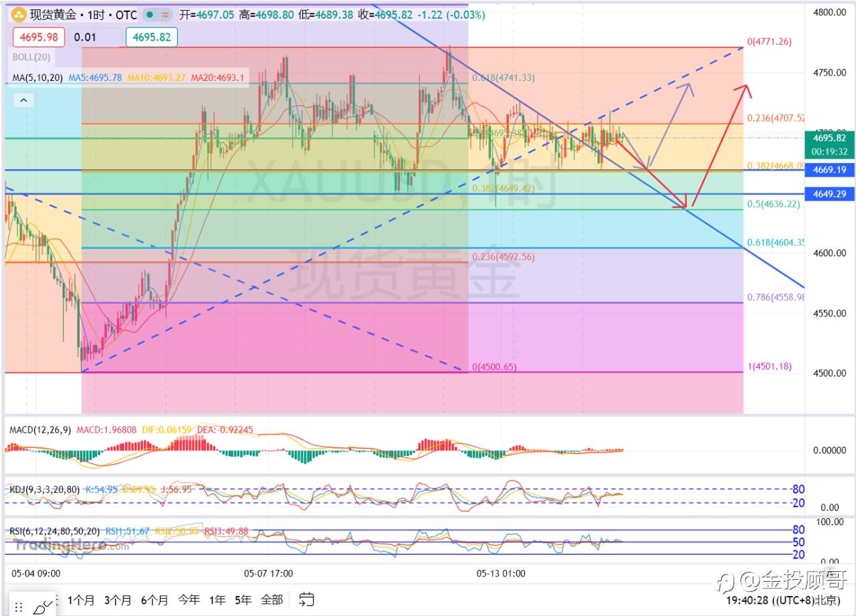Collapse the indicator legend with chevron arrow
The image size is (856, 616).
23,100
